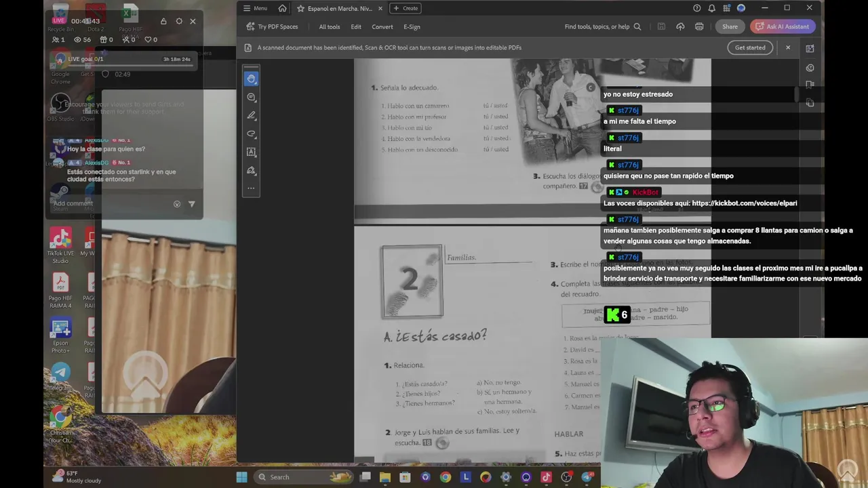This screenshot has width=868, height=488.
Task: Open kickbot.com voices link in chat
Action: [x=744, y=203]
